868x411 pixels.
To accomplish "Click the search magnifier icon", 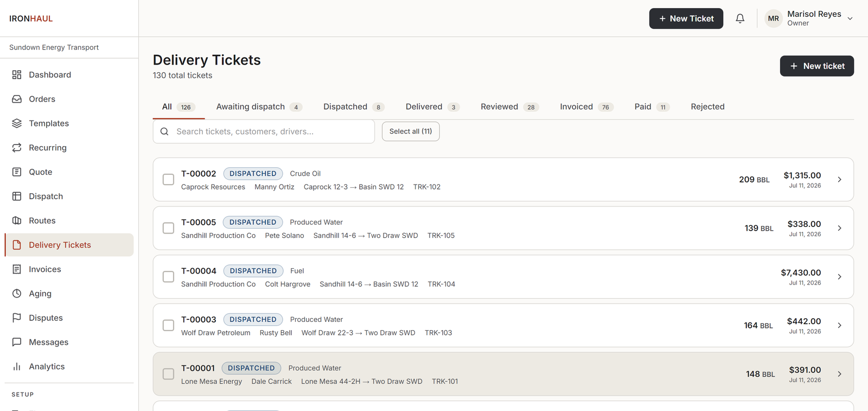I will coord(164,131).
